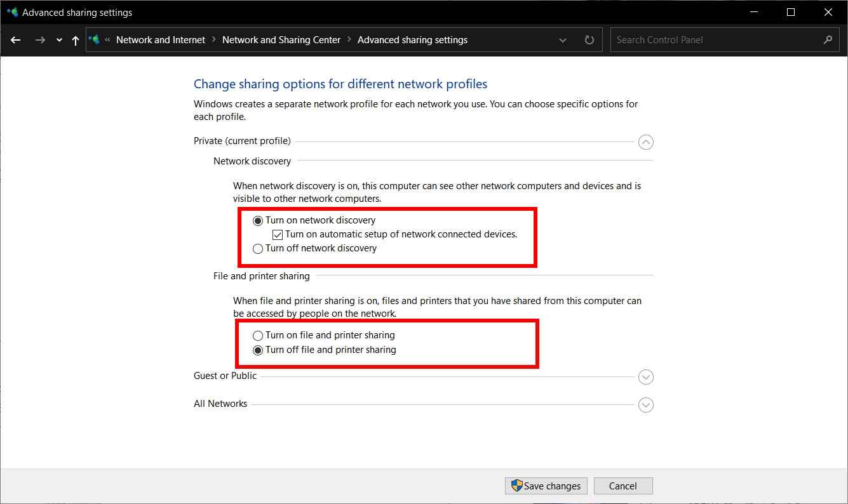Viewport: 848px width, 504px height.
Task: Select Turn off file and printer sharing
Action: pos(325,350)
